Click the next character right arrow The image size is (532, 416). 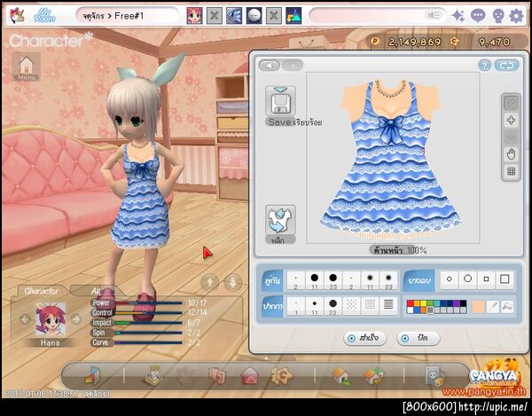76,319
